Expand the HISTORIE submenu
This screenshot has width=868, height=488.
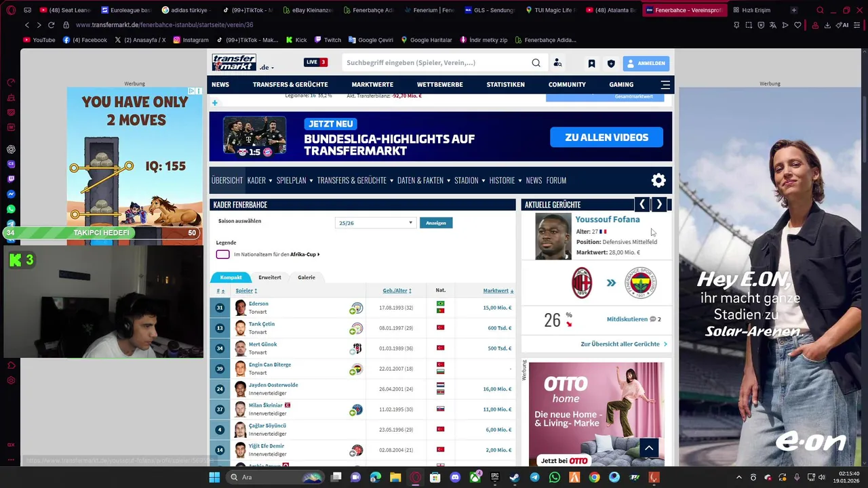click(x=519, y=181)
